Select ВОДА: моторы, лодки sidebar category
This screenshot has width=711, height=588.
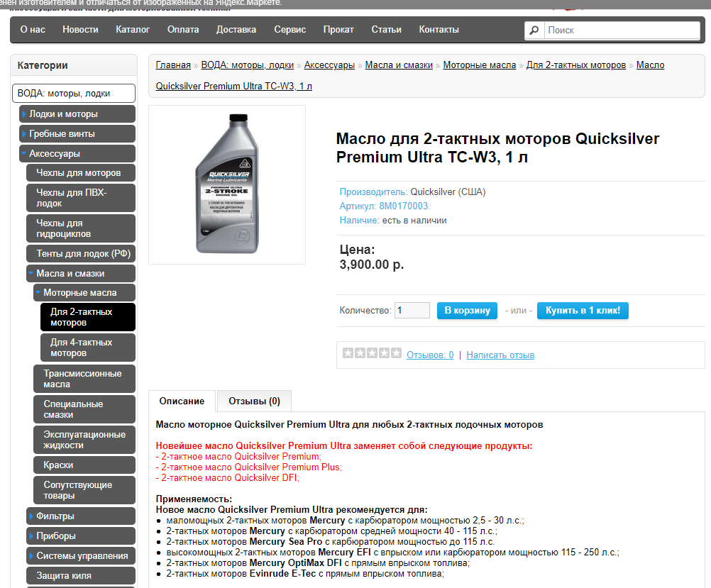pyautogui.click(x=74, y=94)
